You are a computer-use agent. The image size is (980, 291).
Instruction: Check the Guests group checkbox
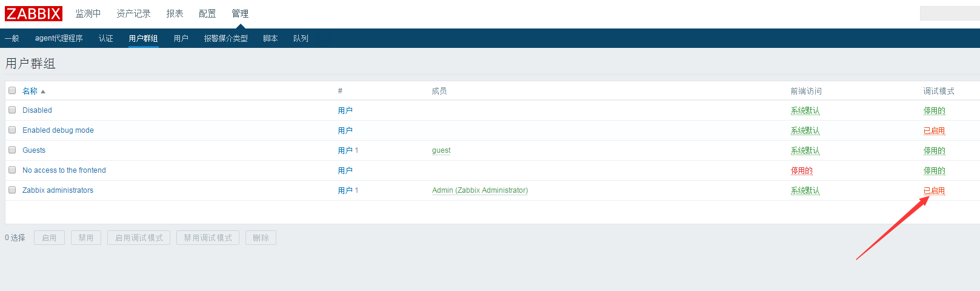12,150
